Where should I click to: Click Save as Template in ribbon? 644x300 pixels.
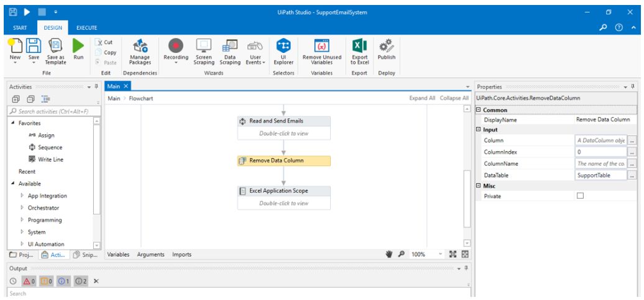click(55, 52)
